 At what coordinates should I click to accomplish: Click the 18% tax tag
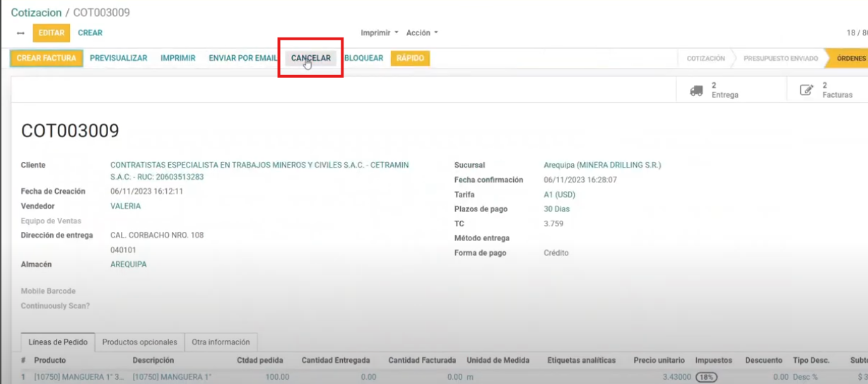click(x=707, y=378)
